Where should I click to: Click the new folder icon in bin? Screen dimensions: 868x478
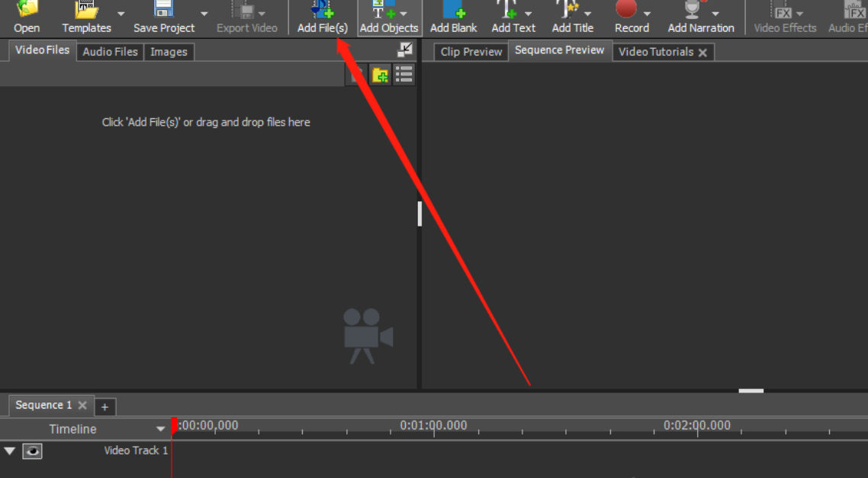[x=381, y=75]
